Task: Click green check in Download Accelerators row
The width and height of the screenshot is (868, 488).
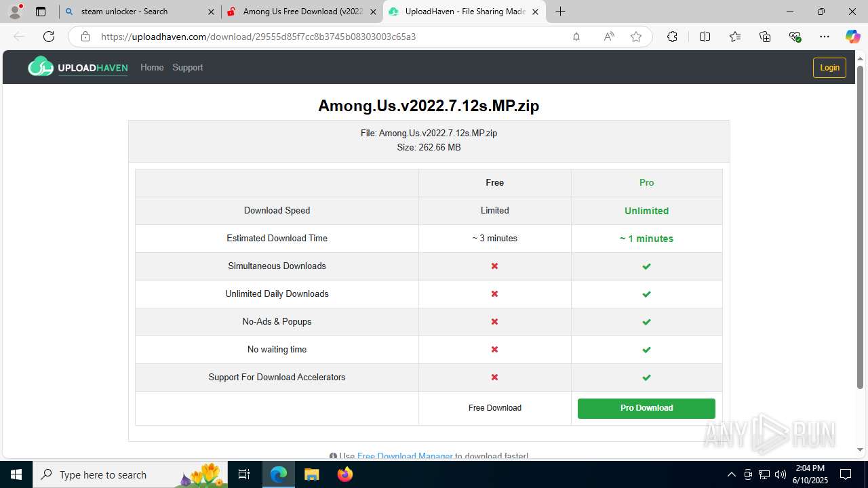Action: [646, 378]
